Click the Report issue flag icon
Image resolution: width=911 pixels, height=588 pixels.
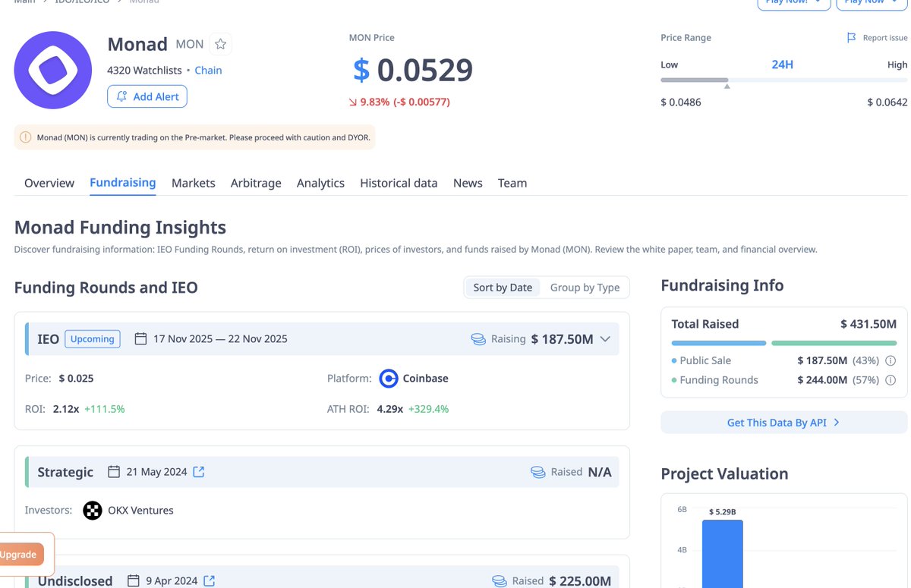pyautogui.click(x=852, y=38)
